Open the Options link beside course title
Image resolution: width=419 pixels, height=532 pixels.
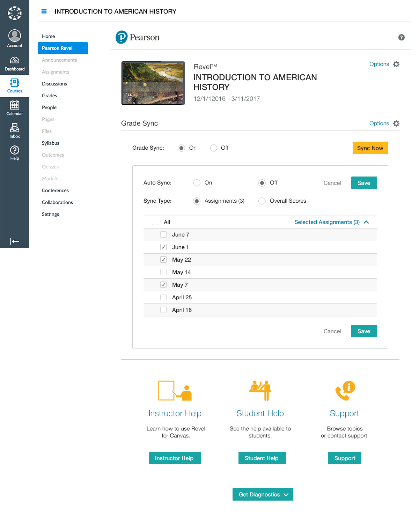tap(379, 64)
